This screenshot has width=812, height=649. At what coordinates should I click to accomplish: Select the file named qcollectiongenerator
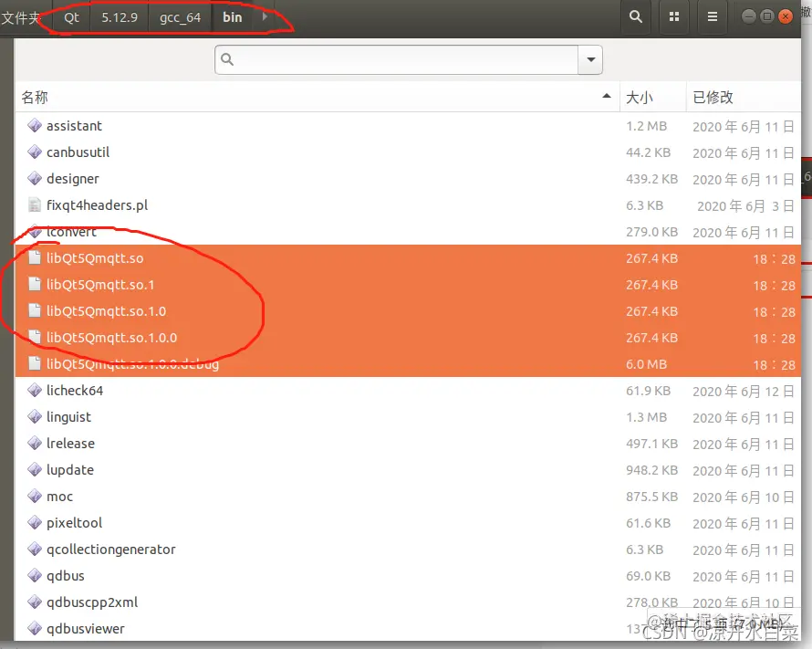click(408, 549)
